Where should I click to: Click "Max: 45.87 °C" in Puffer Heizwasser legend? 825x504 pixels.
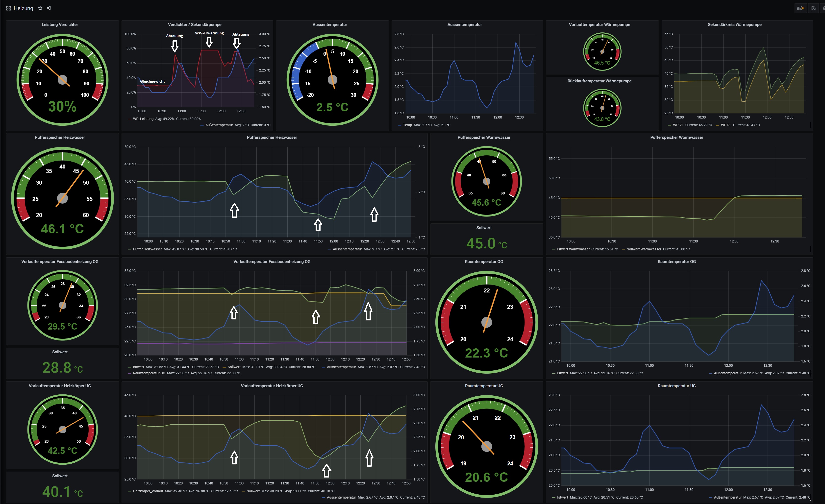(x=175, y=249)
